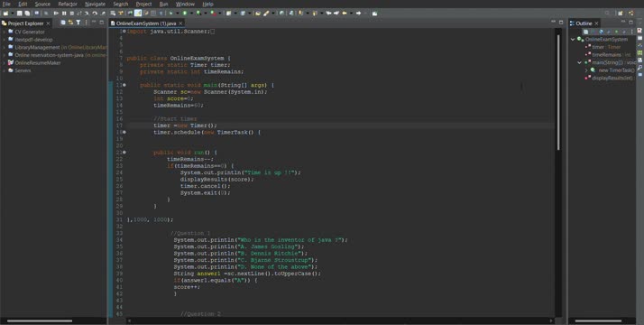Viewport: 644px width, 325px height.
Task: Open the Window menu
Action: [x=185, y=5]
